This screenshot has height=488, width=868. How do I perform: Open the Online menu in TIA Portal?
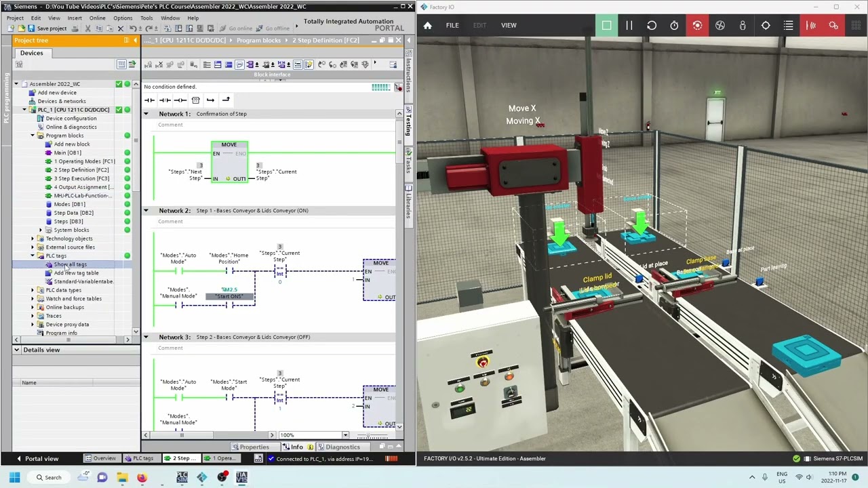[97, 18]
